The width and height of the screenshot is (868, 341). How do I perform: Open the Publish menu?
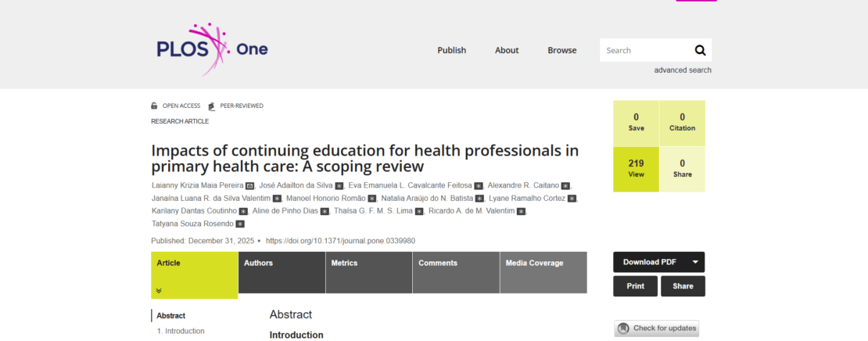[451, 50]
